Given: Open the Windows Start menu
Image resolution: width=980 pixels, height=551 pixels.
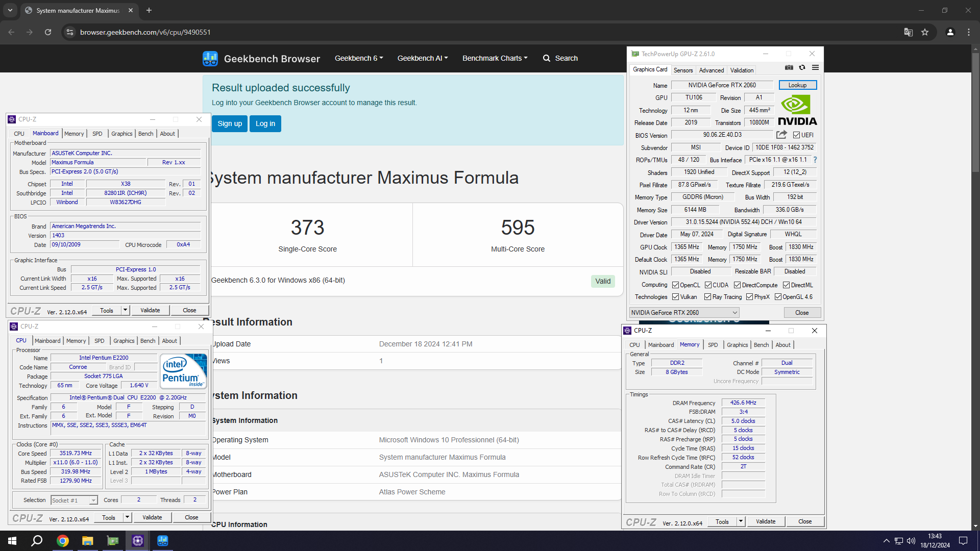Looking at the screenshot, I should click(x=12, y=541).
